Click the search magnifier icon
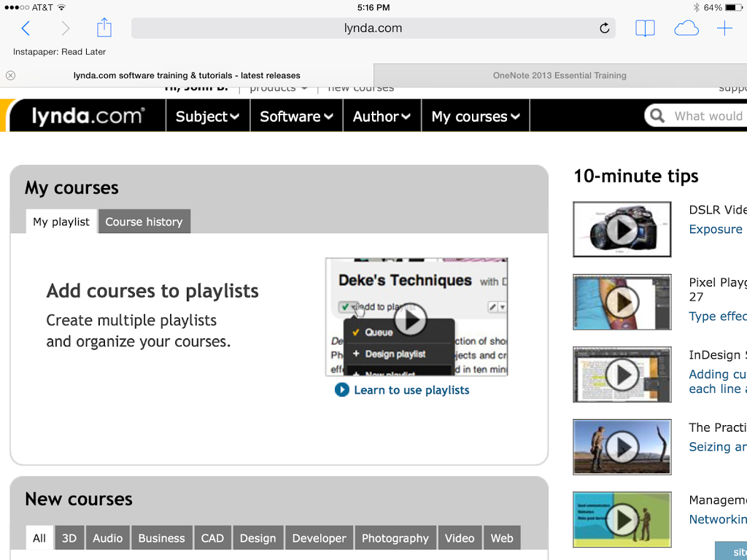The image size is (747, 560). coord(657,116)
